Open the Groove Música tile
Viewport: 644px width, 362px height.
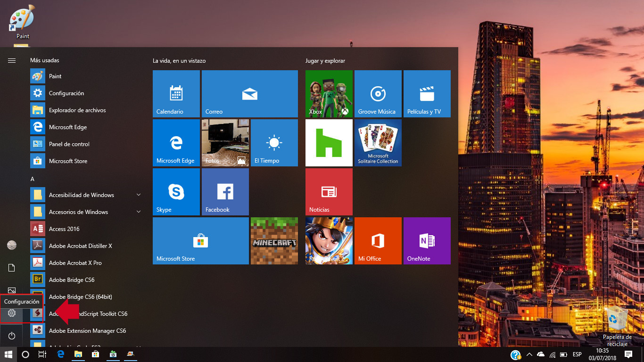click(x=378, y=93)
